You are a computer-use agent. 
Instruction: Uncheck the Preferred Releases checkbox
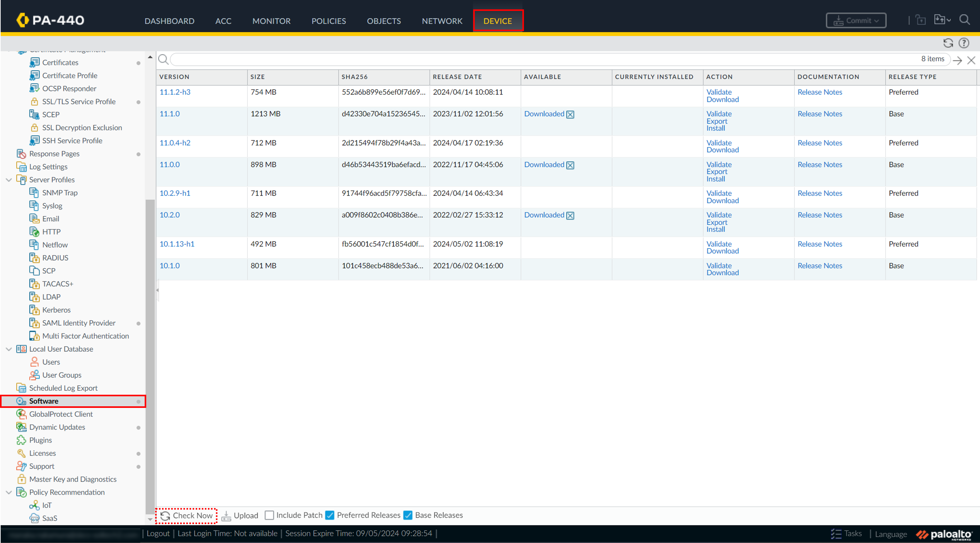[330, 515]
